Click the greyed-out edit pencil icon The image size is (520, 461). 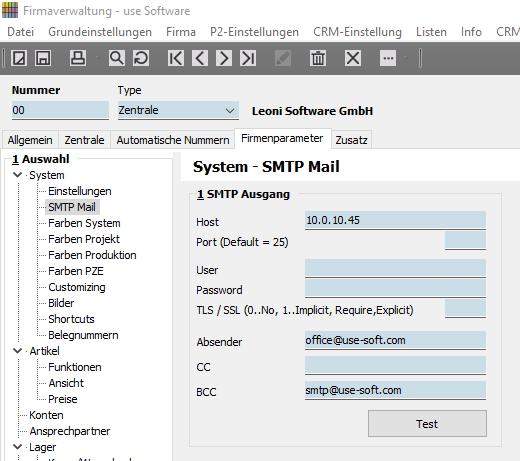pyautogui.click(x=283, y=58)
